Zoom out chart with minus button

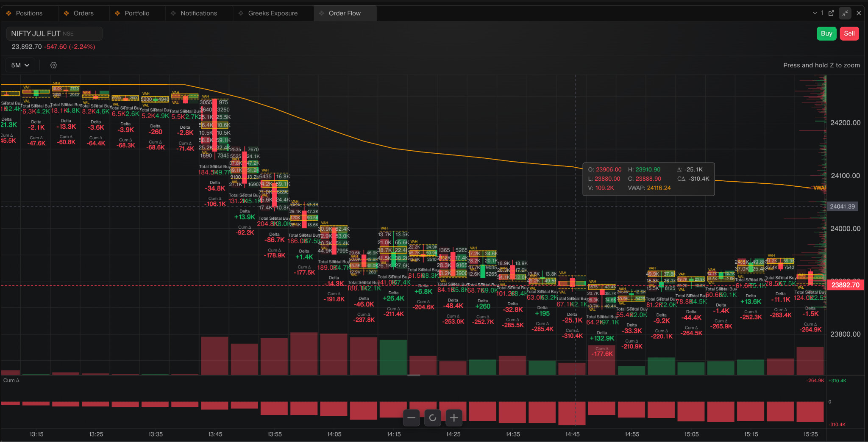(412, 418)
